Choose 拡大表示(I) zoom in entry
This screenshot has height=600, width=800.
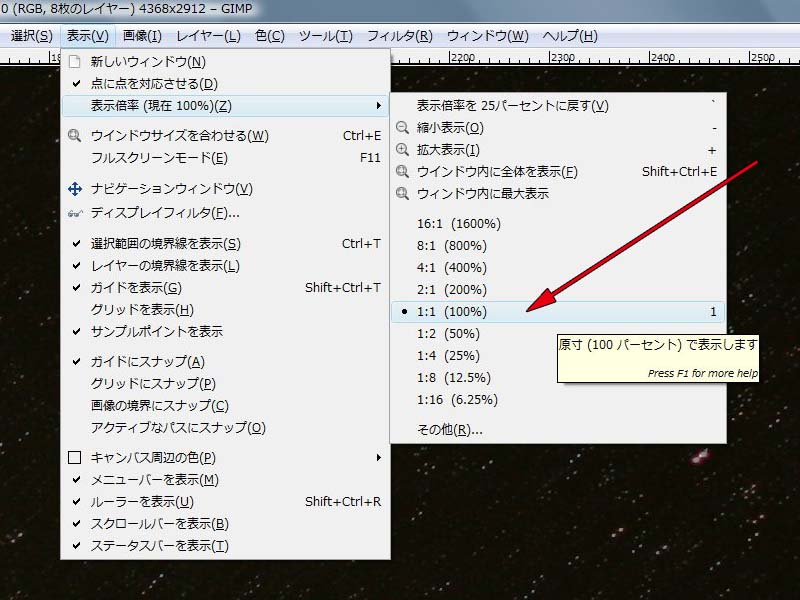tap(558, 149)
